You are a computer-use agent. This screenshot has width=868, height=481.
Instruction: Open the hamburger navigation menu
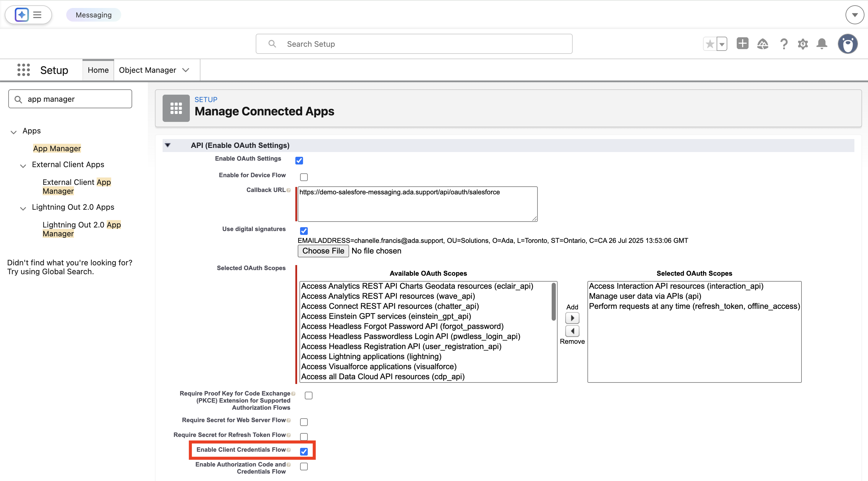point(37,14)
